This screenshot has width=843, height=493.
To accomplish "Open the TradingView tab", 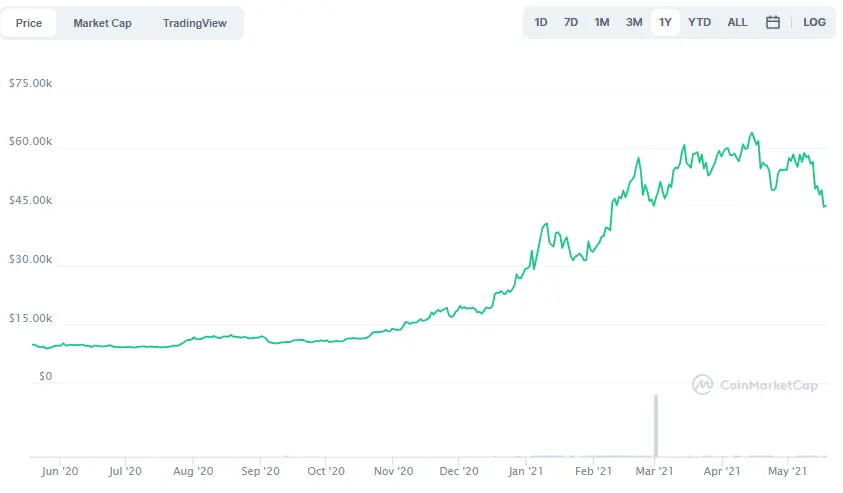I will pyautogui.click(x=195, y=23).
